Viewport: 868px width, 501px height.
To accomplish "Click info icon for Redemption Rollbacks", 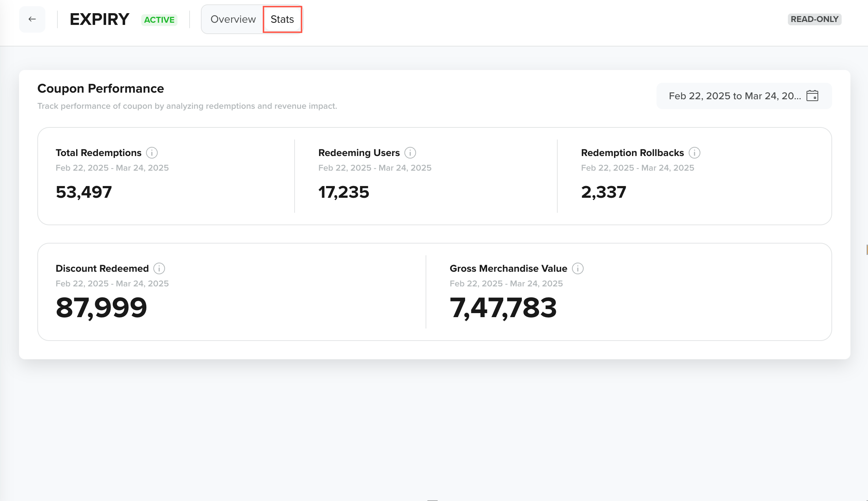I will point(694,153).
